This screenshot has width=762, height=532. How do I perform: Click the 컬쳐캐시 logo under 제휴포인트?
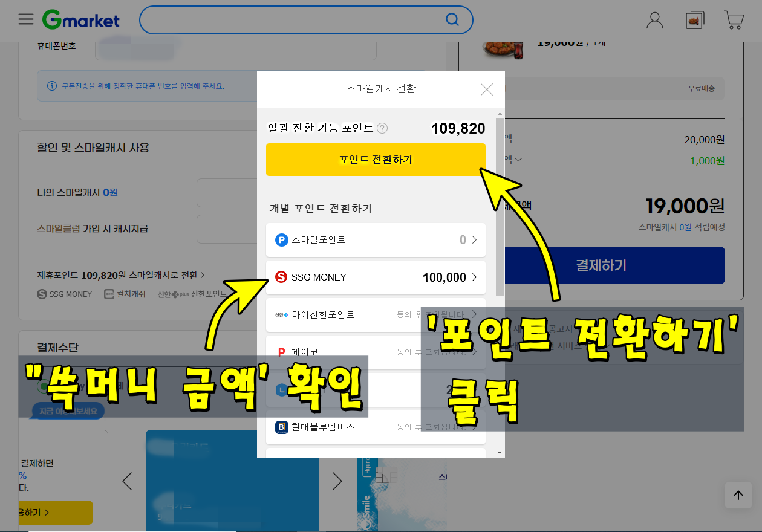125,294
